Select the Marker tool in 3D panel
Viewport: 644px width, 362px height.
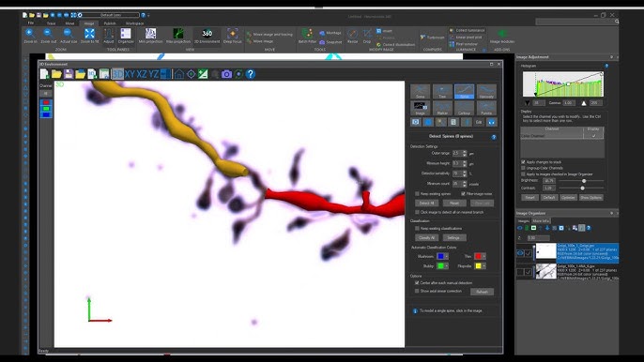[x=442, y=109]
